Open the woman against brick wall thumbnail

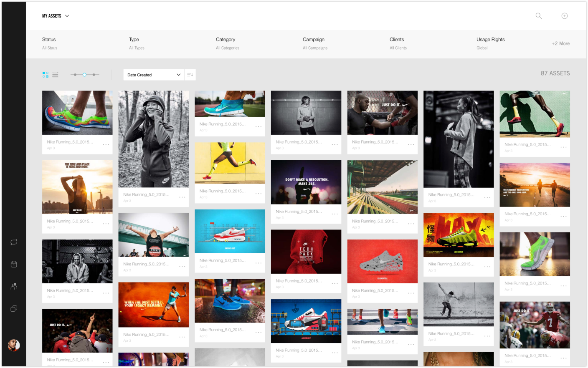coord(306,113)
